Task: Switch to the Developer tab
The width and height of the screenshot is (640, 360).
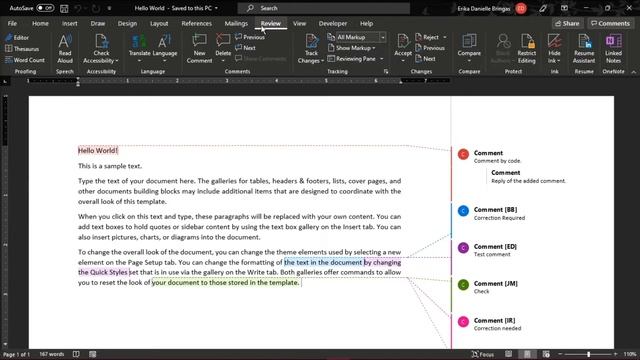Action: click(x=333, y=23)
